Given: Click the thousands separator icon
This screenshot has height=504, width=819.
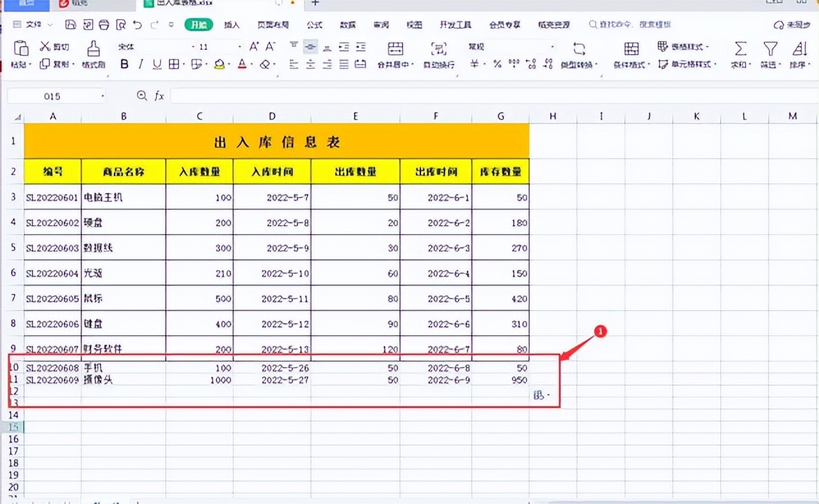Looking at the screenshot, I should click(x=514, y=64).
